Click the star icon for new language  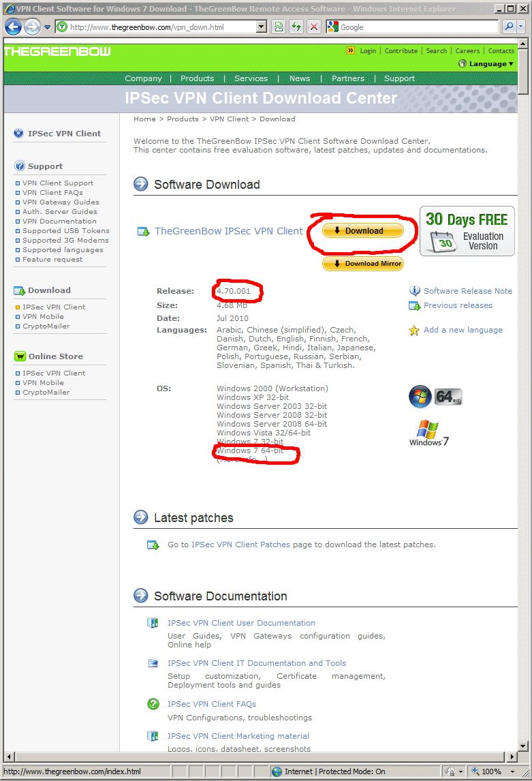(x=414, y=331)
